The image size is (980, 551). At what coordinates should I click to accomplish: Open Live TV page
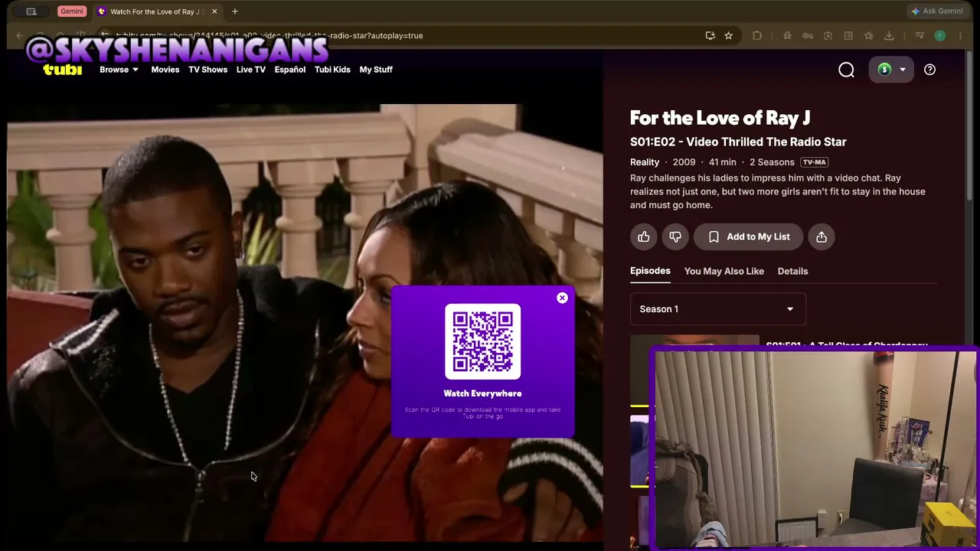(x=251, y=70)
